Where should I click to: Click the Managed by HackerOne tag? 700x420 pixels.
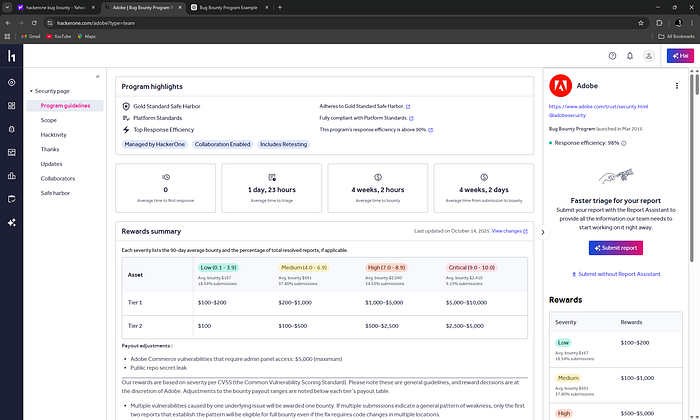click(154, 144)
